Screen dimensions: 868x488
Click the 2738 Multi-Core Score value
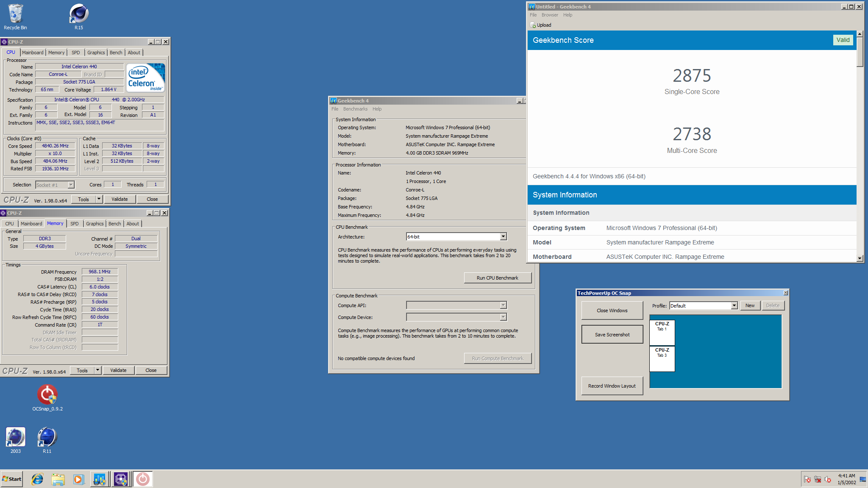click(x=692, y=134)
